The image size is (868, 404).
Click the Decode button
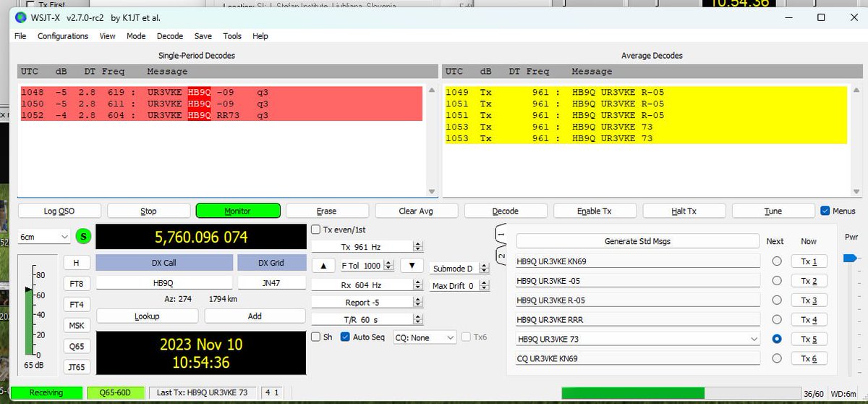coord(506,211)
